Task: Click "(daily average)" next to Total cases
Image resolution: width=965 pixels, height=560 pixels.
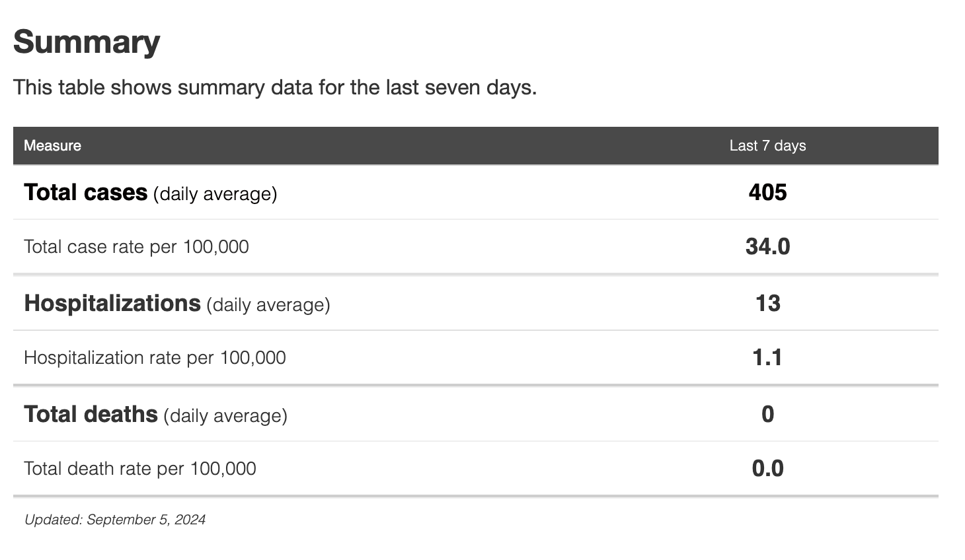Action: click(x=215, y=194)
